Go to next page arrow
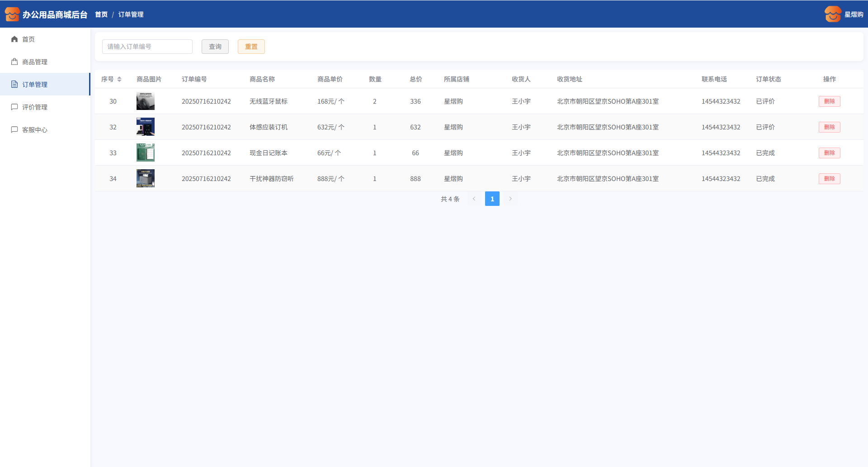Viewport: 868px width, 467px height. pos(510,199)
